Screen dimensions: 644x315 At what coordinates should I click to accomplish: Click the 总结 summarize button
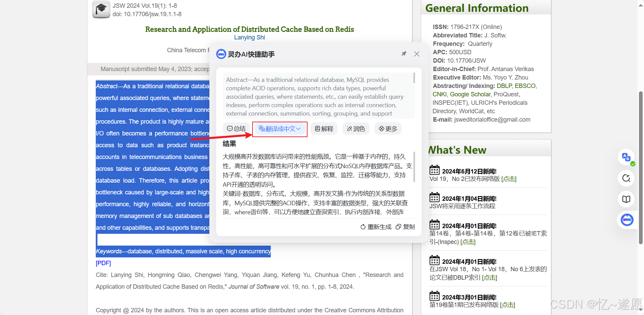236,129
